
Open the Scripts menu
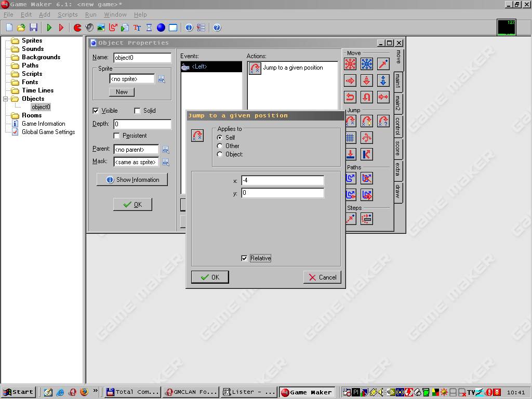(x=68, y=15)
